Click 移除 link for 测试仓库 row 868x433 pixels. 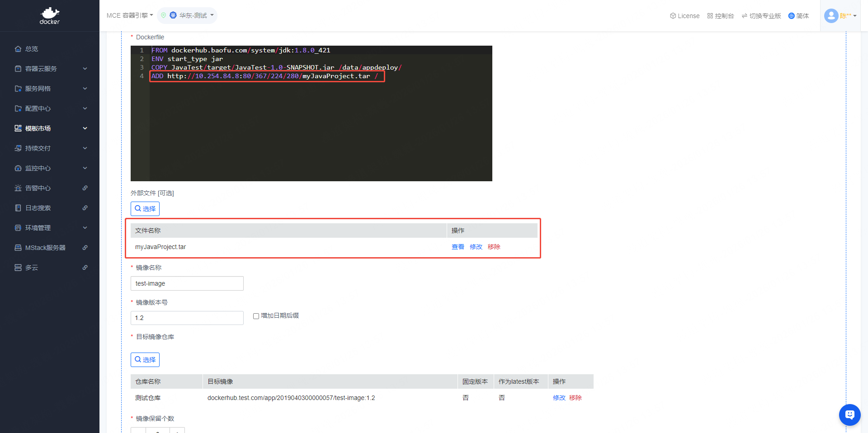pyautogui.click(x=575, y=398)
